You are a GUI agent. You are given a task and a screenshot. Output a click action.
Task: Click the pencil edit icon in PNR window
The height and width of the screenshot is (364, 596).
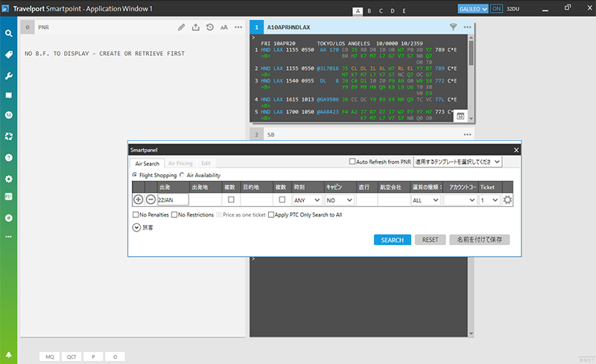click(181, 28)
